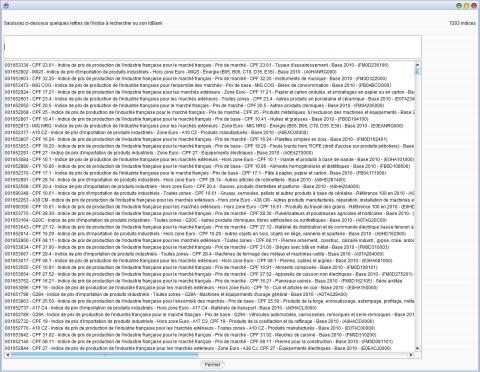Select row CPF 19.20 Fiouls lourds
The width and height of the screenshot is (480, 372).
click(209, 146)
